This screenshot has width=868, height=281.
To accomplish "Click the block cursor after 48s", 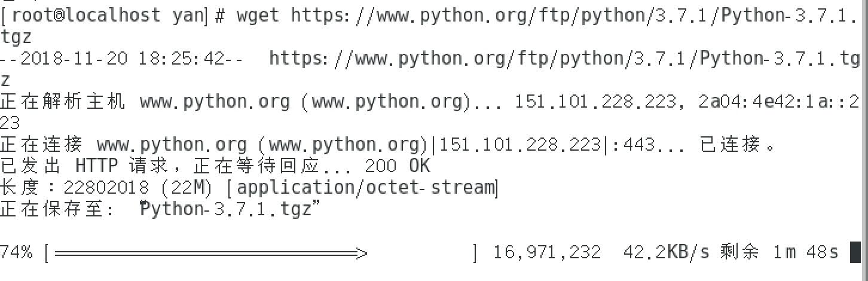I will [x=855, y=252].
